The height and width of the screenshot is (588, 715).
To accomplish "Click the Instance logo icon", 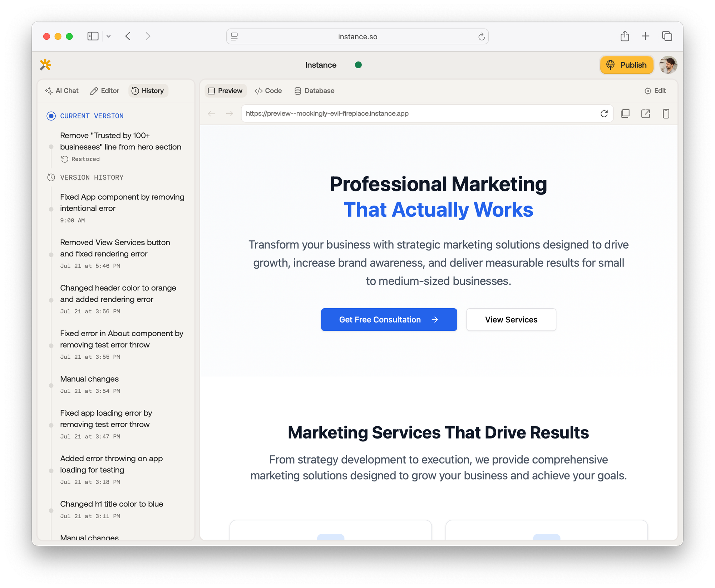I will click(x=45, y=65).
